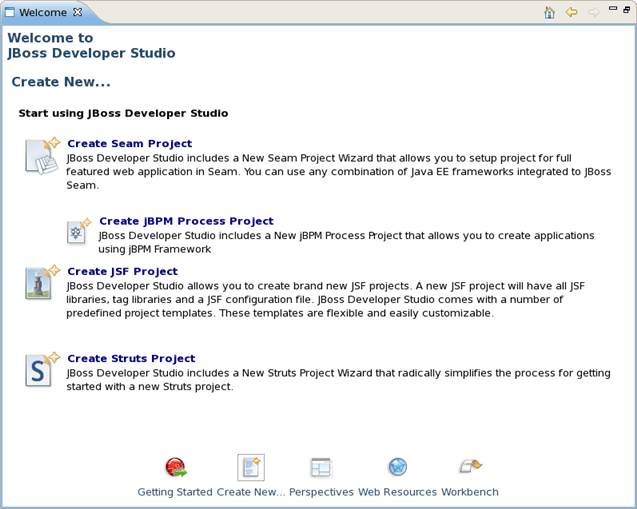
Task: Go to Workbench via its icon
Action: click(470, 467)
